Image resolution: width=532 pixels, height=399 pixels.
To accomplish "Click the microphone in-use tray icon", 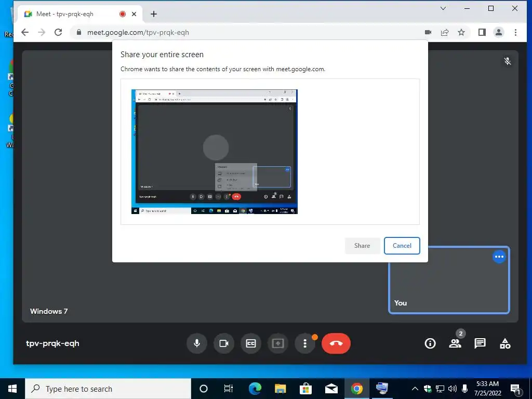I will click(465, 389).
